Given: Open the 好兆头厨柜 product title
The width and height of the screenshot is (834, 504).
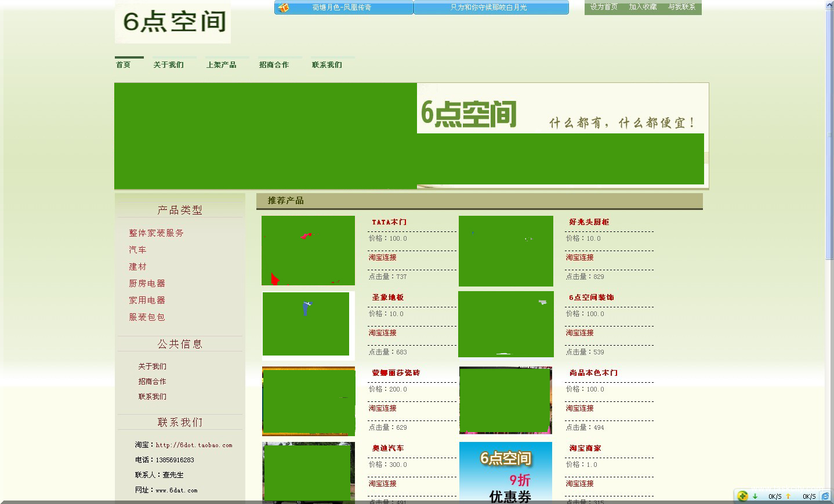Looking at the screenshot, I should 589,222.
